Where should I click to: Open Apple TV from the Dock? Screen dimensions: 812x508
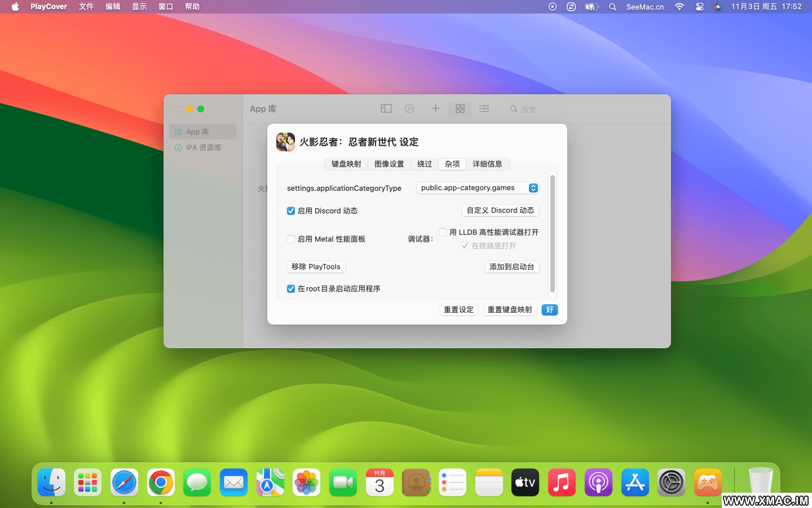[x=525, y=483]
